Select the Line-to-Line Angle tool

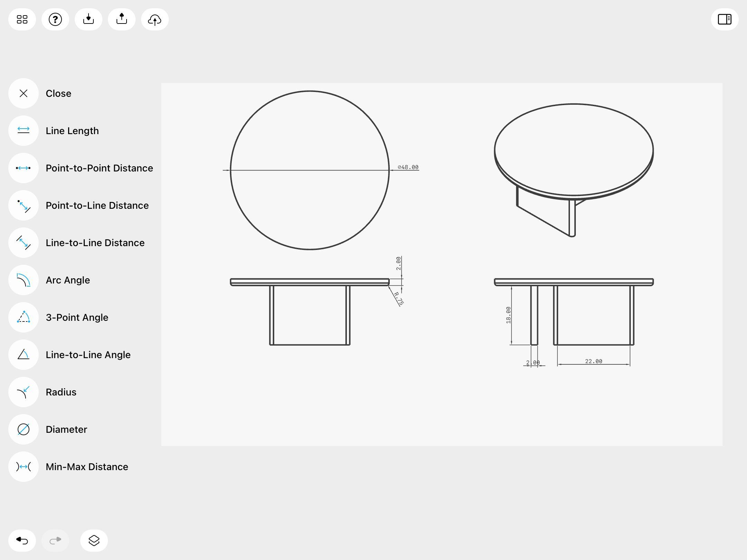tap(24, 355)
